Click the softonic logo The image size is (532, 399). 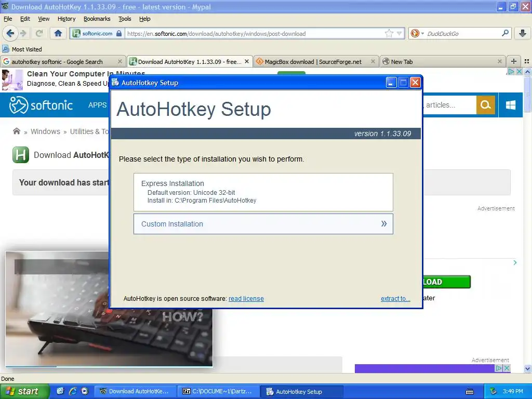[x=41, y=105]
